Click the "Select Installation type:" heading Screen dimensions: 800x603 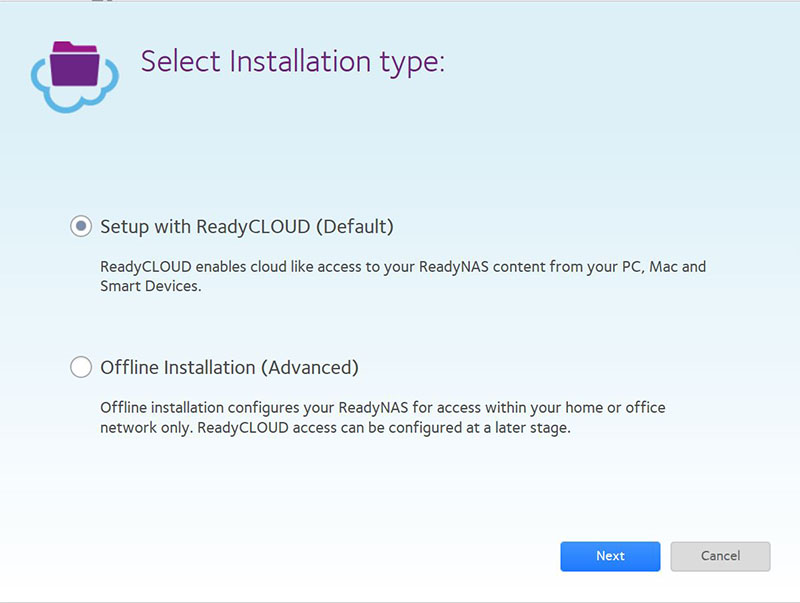pyautogui.click(x=292, y=61)
